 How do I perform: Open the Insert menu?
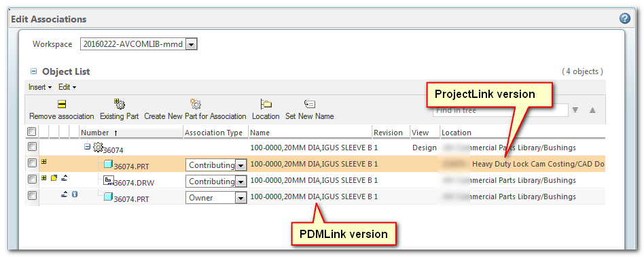[x=40, y=87]
